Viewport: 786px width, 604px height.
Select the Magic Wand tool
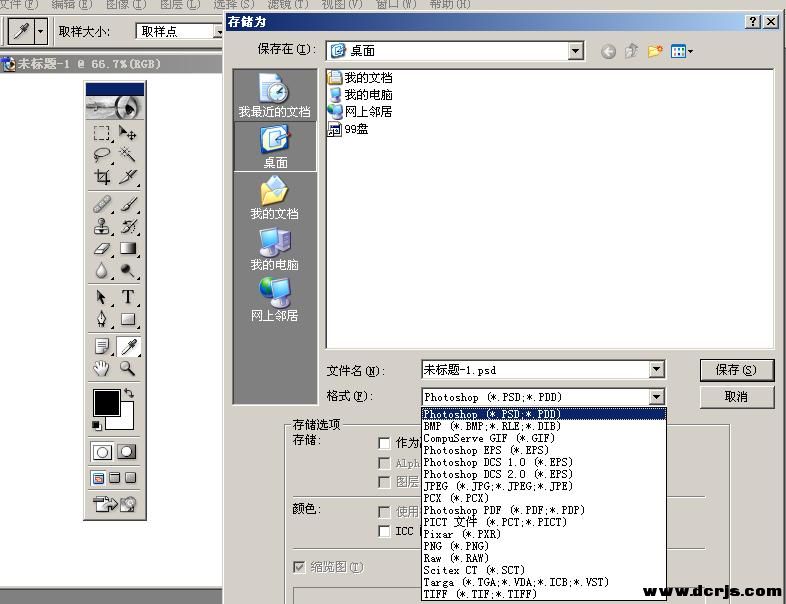pos(128,155)
